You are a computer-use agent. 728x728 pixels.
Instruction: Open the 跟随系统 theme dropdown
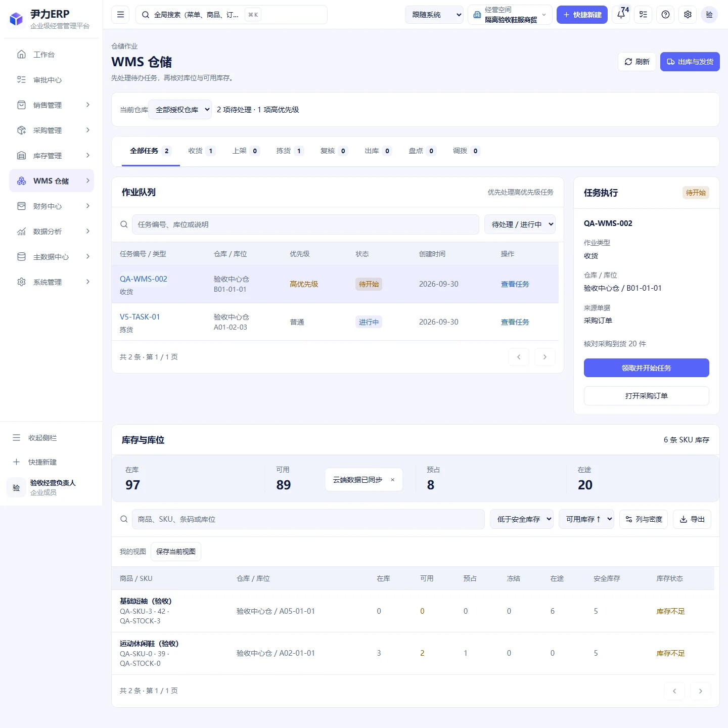(434, 15)
